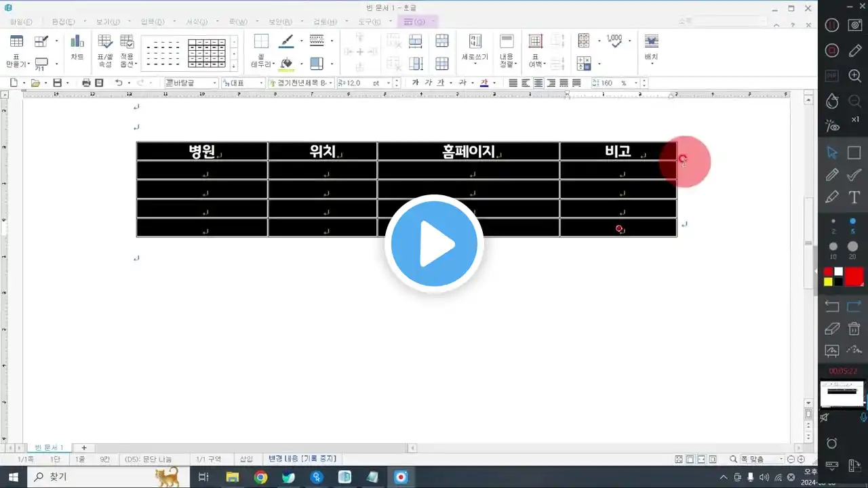Click the 배치 arrangement icon
Viewport: 868px width, 488px height.
click(651, 41)
